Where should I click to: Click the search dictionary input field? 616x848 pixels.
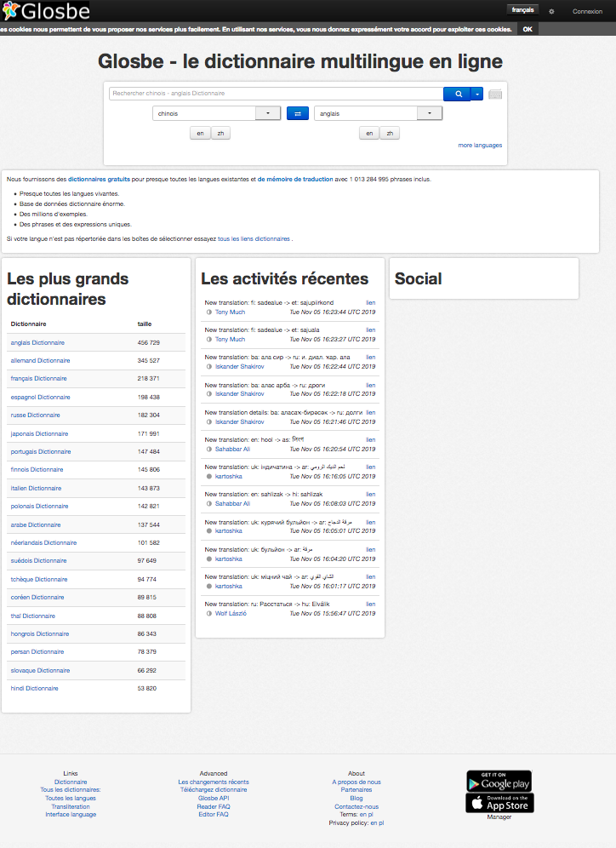(x=277, y=94)
